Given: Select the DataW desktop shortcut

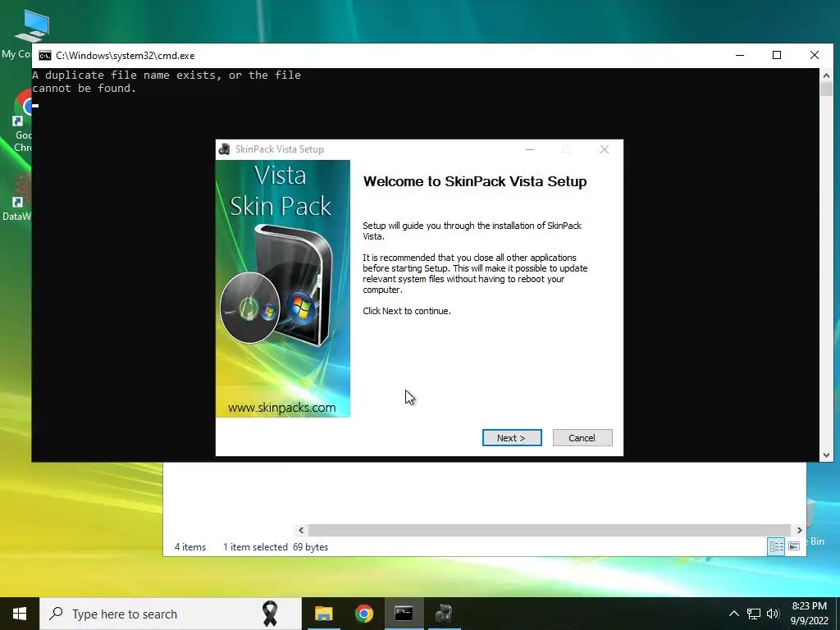Looking at the screenshot, I should click(x=17, y=198).
